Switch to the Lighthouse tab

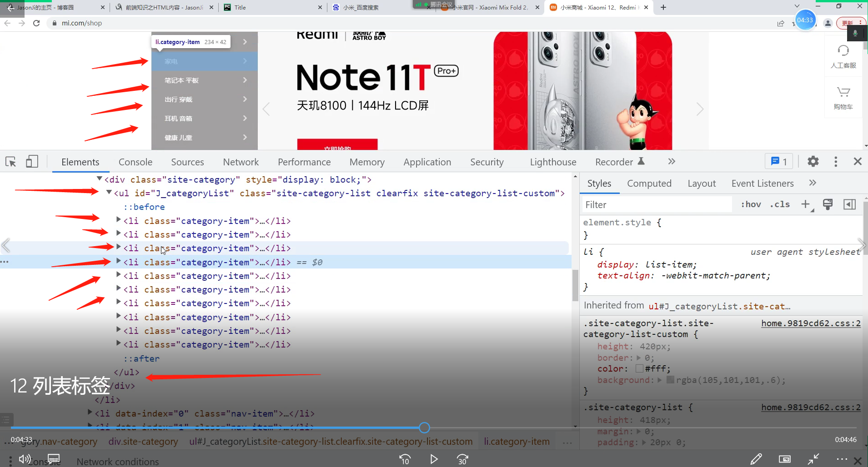[x=553, y=162]
